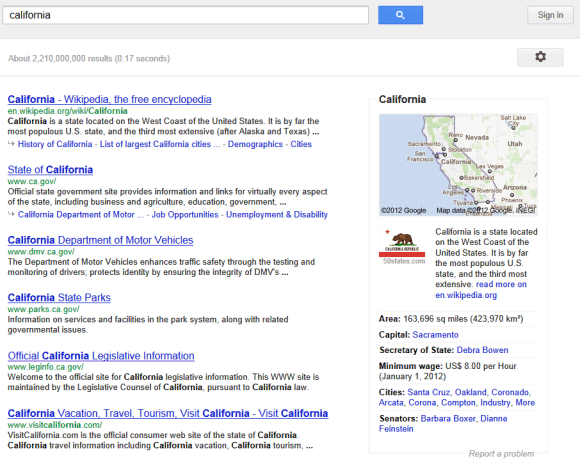The image size is (580, 463).
Task: Click Corona city link
Action: [422, 403]
